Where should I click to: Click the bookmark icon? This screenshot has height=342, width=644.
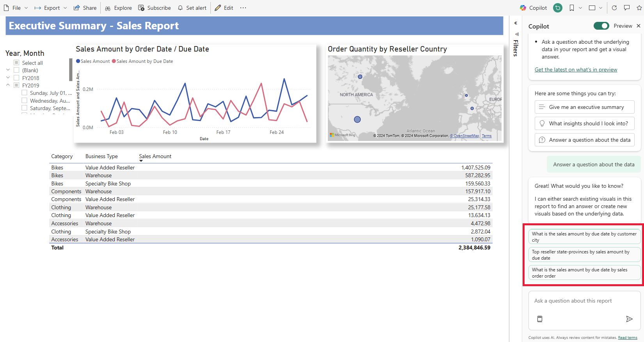coord(572,8)
